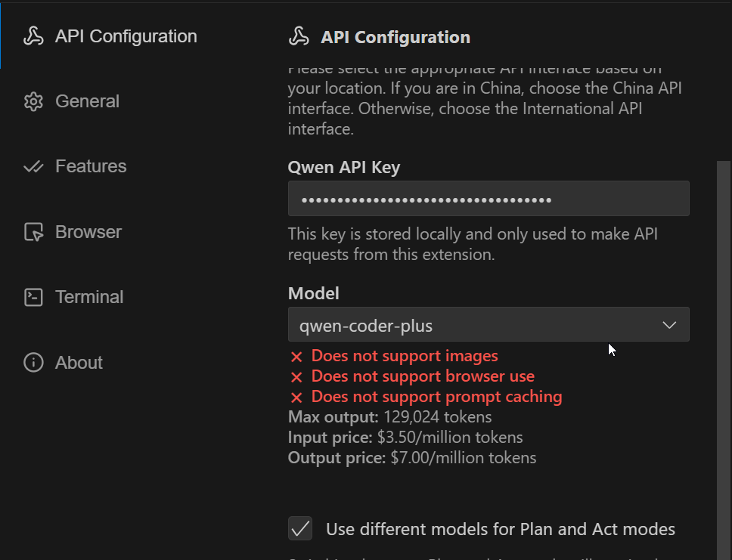
Task: Click the vertical scrollbar of the settings panel
Action: (724, 340)
